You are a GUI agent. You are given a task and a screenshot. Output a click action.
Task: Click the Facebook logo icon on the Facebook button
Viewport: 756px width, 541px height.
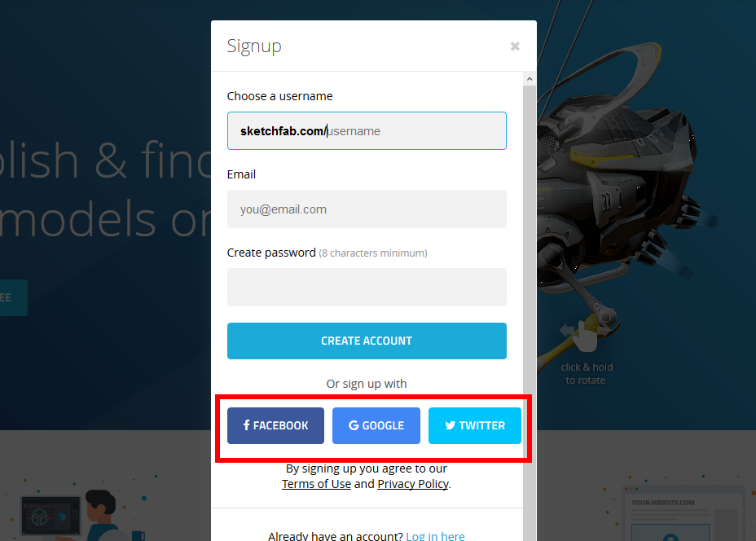(246, 425)
